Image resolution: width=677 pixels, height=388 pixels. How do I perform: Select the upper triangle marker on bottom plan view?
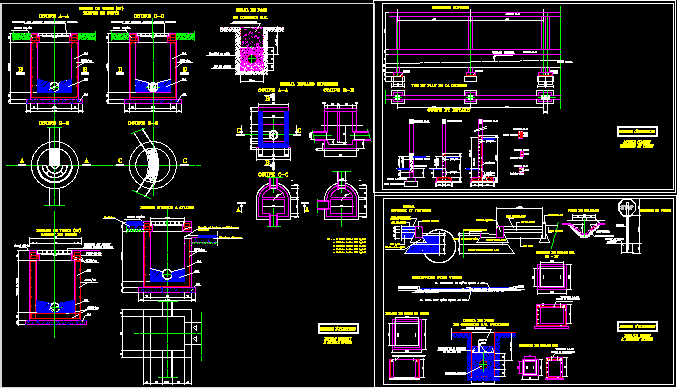click(195, 328)
